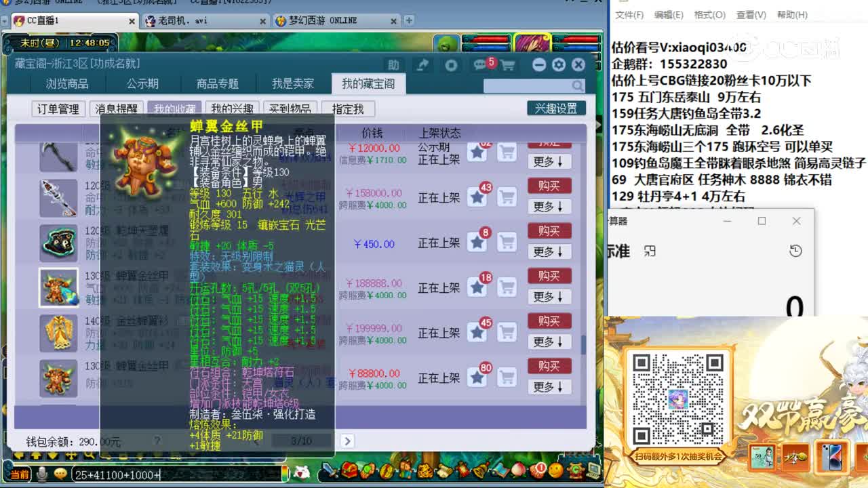This screenshot has width=868, height=488.
Task: Buy the ¥158000.00 item
Action: 549,186
